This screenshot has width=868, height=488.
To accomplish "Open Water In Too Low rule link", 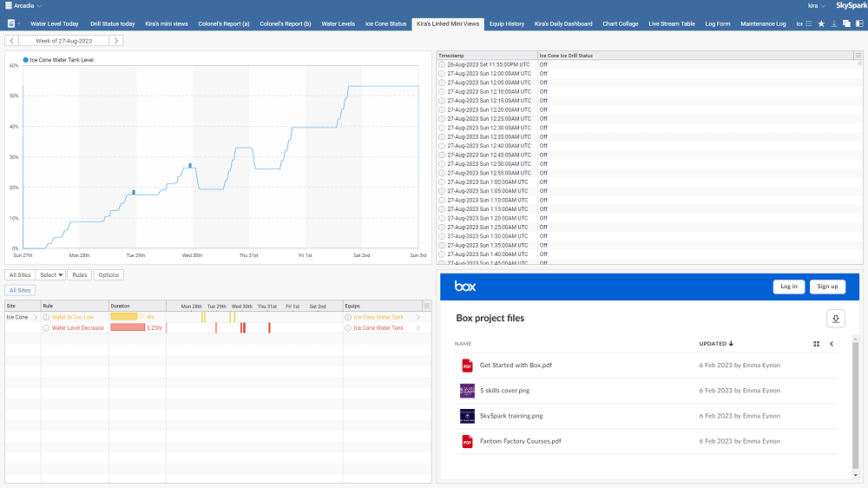I will (73, 318).
